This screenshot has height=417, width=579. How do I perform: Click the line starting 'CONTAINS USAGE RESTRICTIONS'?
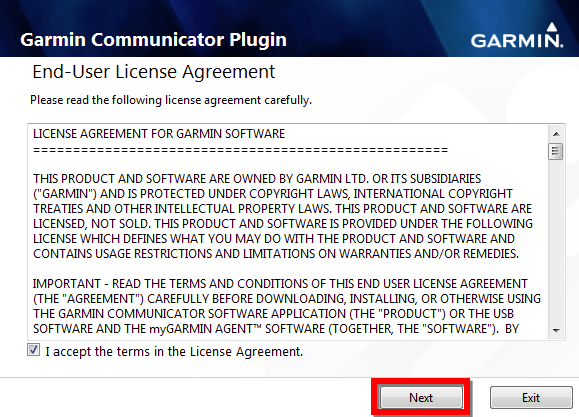click(x=276, y=254)
